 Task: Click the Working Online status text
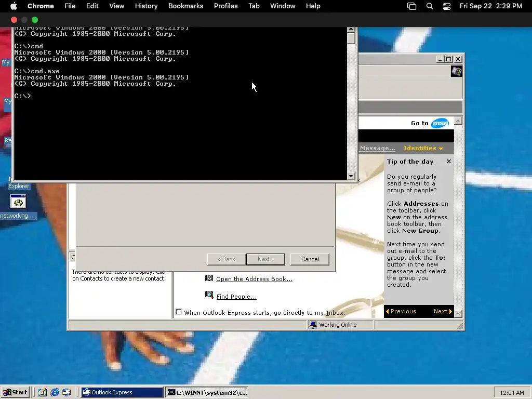pyautogui.click(x=338, y=325)
